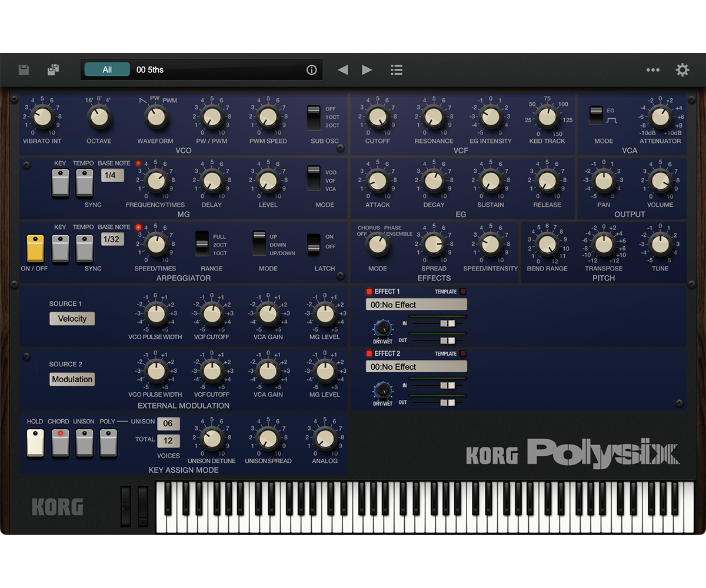Screen dimensions: 706x588
Task: Toggle the MG KEY sync button
Action: pyautogui.click(x=61, y=183)
